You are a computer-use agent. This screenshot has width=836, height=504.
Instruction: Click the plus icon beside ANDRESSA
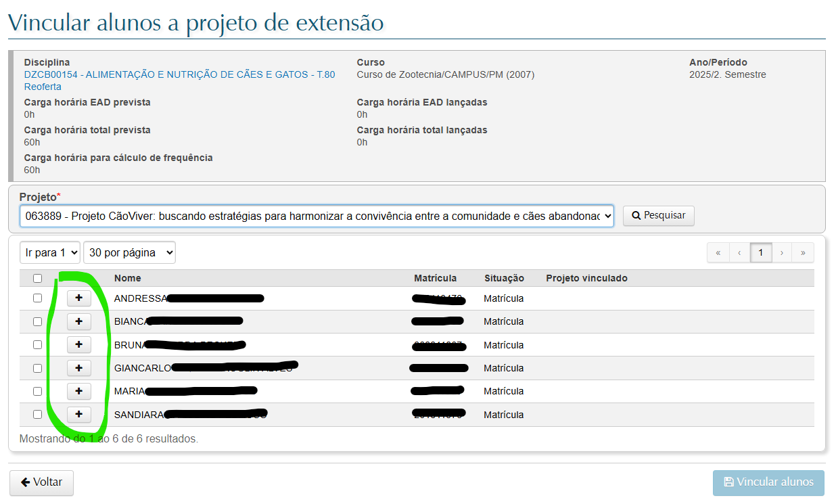click(x=79, y=298)
